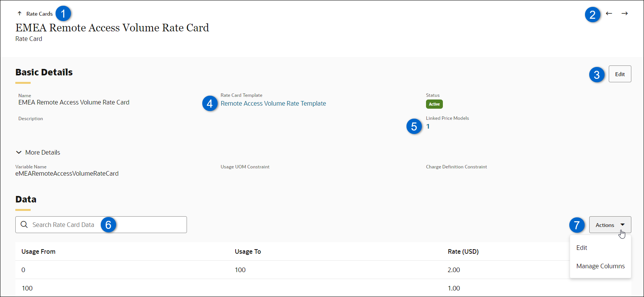Viewport: 644px width, 297px height.
Task: Click the green Active status badge
Action: pos(434,104)
